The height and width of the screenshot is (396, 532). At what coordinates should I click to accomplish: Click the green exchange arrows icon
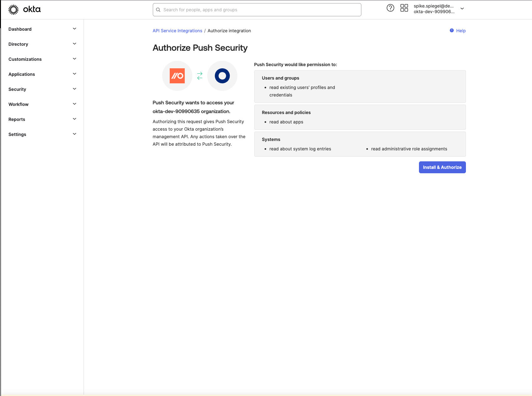pyautogui.click(x=200, y=76)
